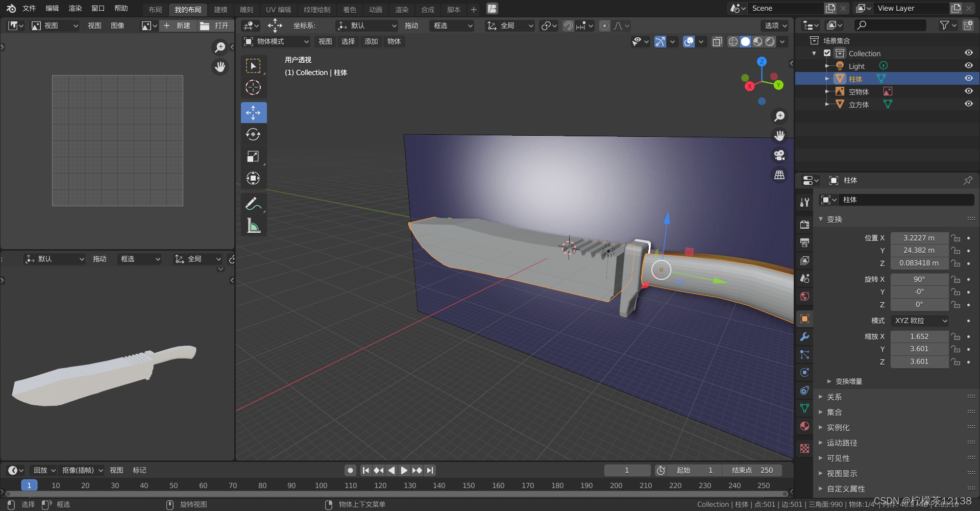Open the Tool properties tab (wrench screwdriver)
The image size is (980, 511).
[804, 202]
